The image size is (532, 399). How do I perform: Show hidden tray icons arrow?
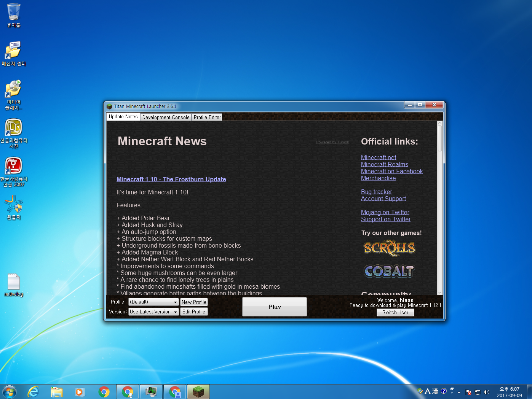pyautogui.click(x=459, y=392)
